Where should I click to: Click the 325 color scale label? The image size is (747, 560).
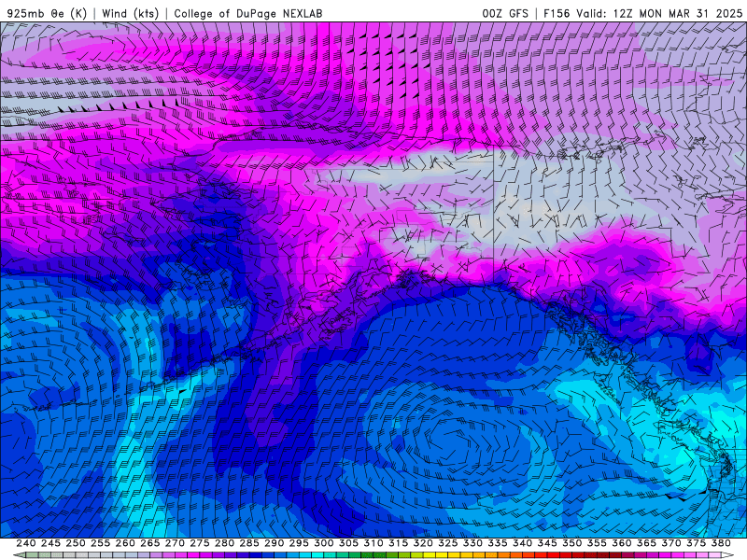448,543
